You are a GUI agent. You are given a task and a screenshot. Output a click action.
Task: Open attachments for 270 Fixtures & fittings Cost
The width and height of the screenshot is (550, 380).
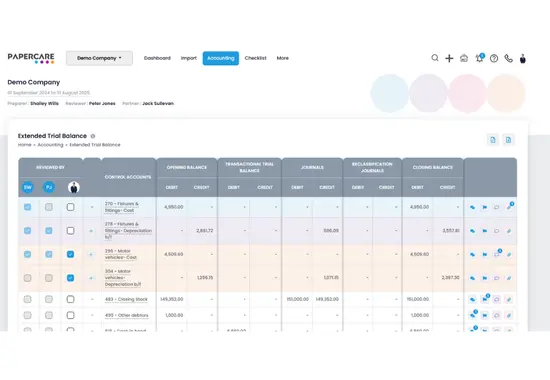tap(509, 207)
